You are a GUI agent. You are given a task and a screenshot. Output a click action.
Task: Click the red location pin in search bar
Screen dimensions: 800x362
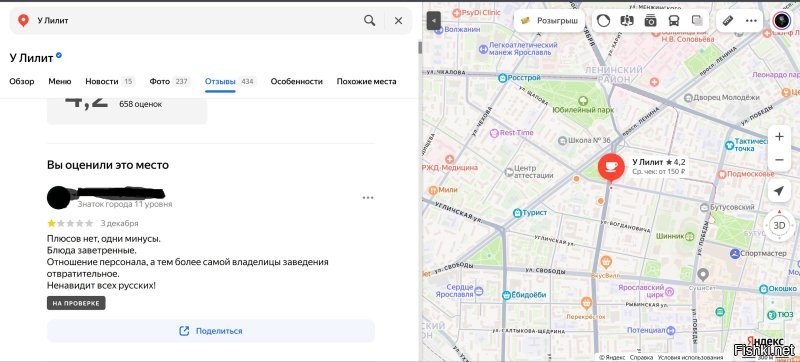pos(23,20)
